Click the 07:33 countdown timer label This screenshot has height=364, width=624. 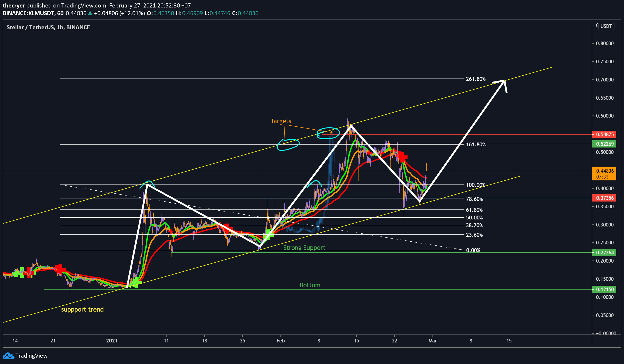[602, 177]
